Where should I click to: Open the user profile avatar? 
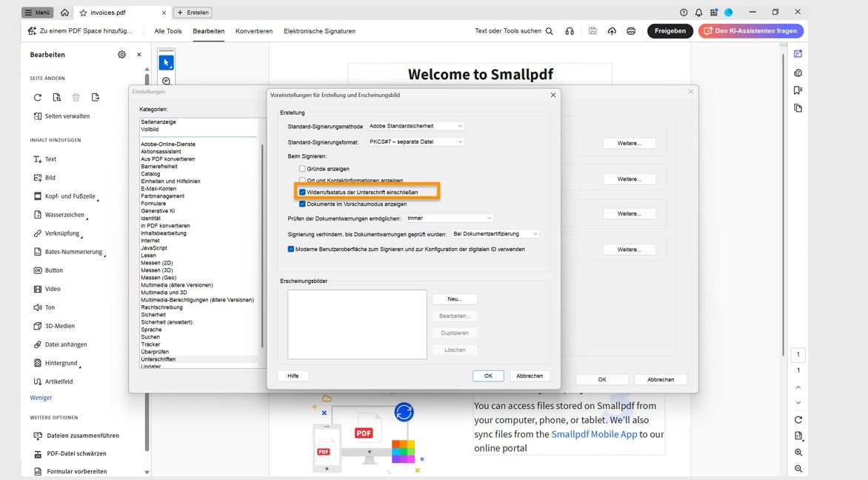729,12
